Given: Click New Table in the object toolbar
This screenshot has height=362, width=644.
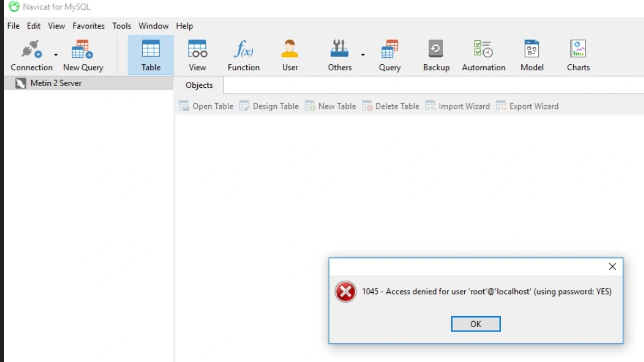Looking at the screenshot, I should (331, 106).
